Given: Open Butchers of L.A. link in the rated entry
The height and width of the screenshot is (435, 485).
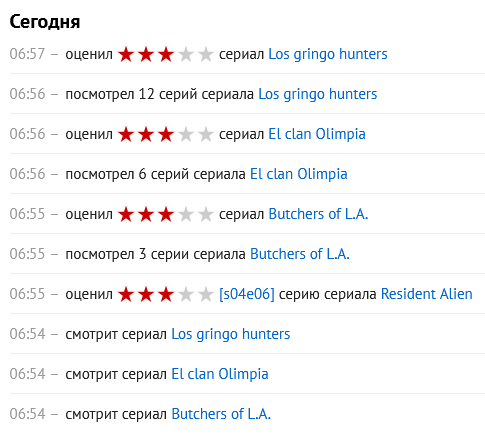Looking at the screenshot, I should click(318, 214).
